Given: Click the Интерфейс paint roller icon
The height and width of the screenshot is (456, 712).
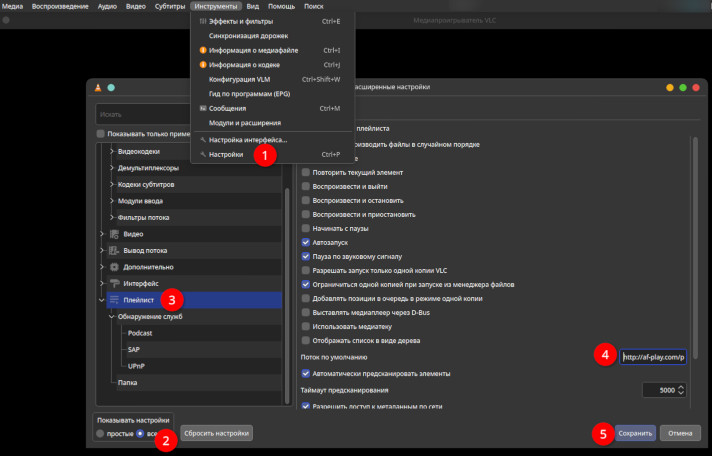Looking at the screenshot, I should coord(114,283).
